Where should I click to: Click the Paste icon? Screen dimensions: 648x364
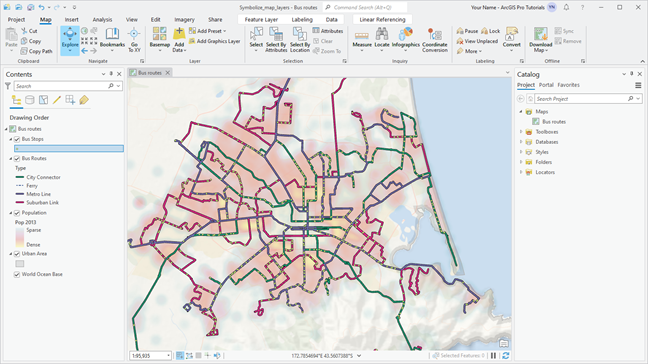(x=11, y=34)
